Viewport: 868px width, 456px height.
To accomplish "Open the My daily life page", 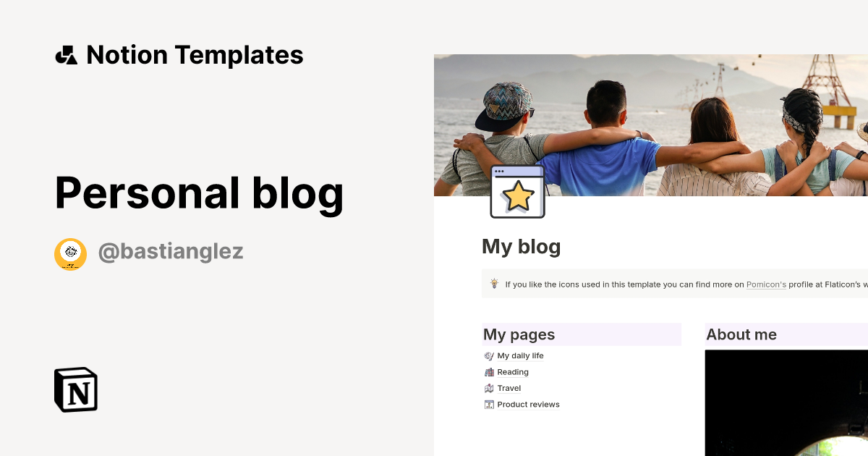I will pos(519,355).
